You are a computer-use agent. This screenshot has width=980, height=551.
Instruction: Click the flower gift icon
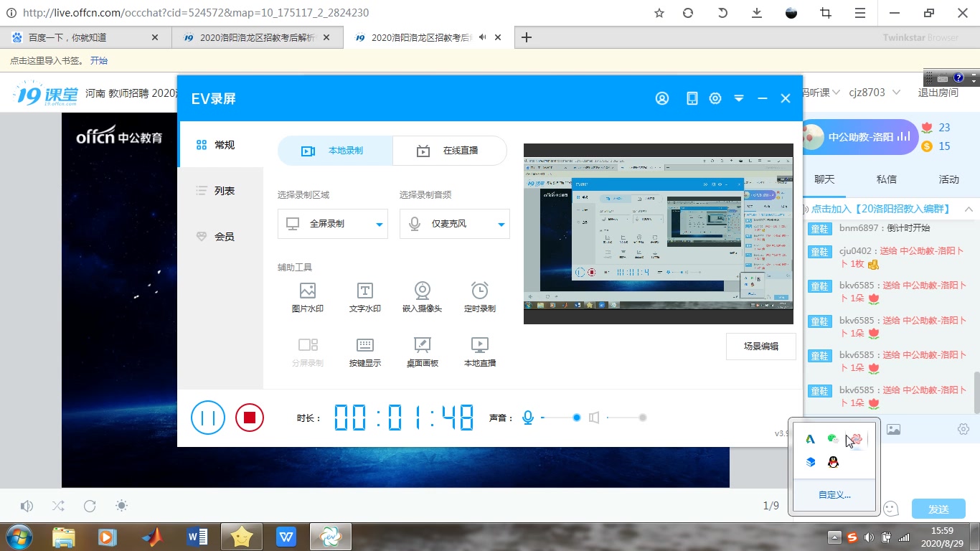point(927,128)
